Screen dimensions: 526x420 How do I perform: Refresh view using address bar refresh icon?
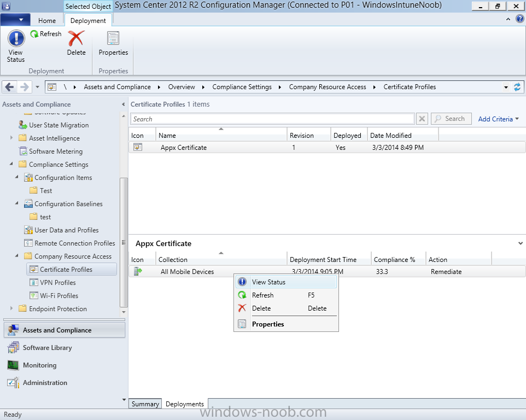coord(517,87)
